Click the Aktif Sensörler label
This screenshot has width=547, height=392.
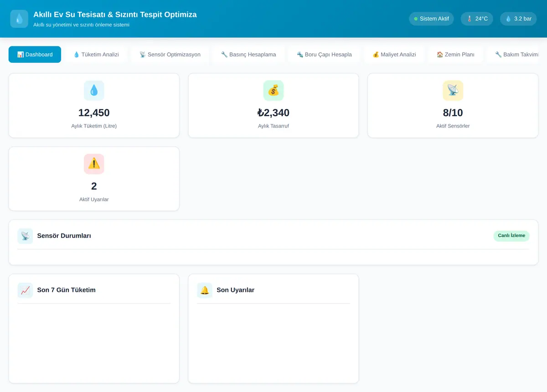[453, 126]
